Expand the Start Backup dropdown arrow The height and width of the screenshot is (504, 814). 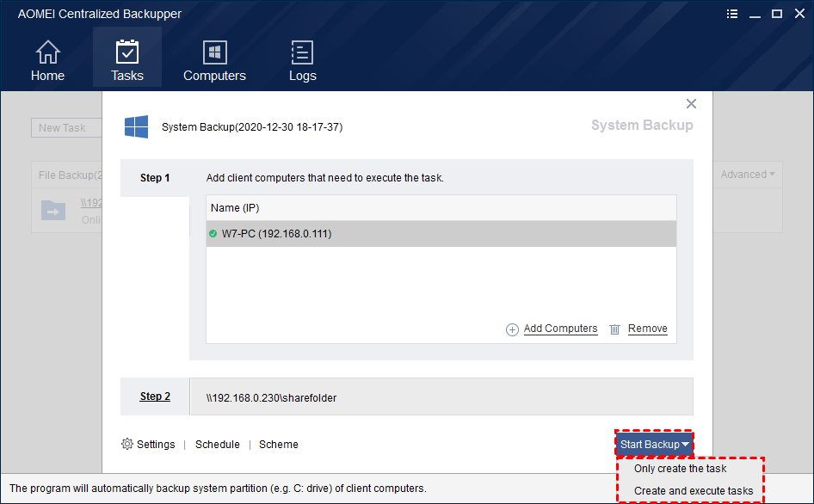[685, 445]
